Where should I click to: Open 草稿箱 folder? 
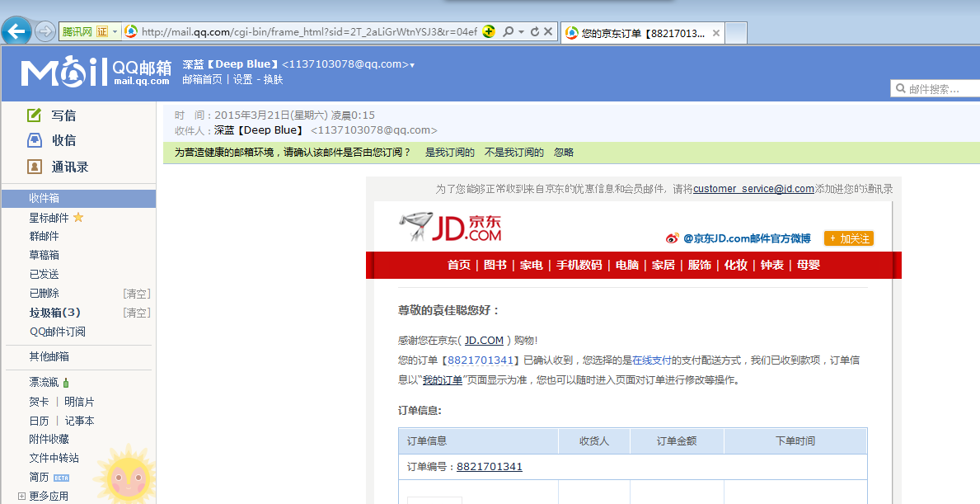44,255
